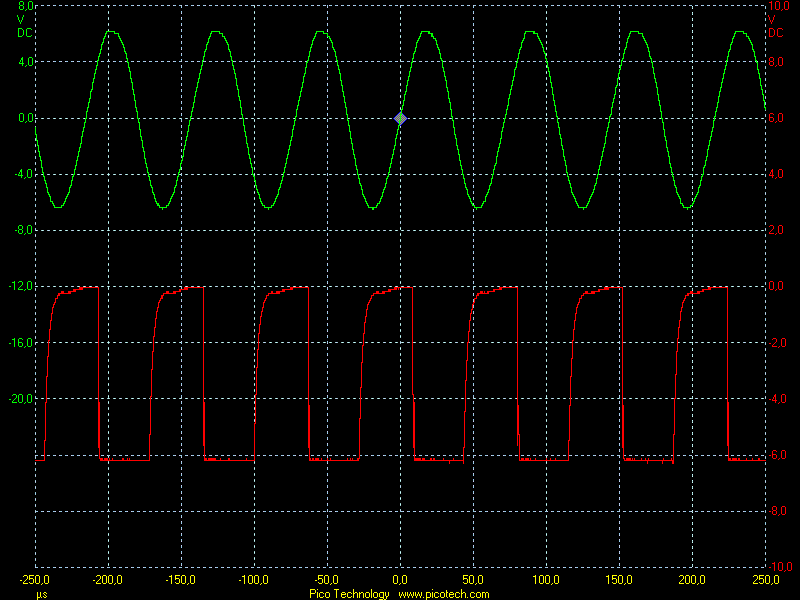Click the -200.0 time axis label
The image size is (800, 600).
tap(108, 580)
